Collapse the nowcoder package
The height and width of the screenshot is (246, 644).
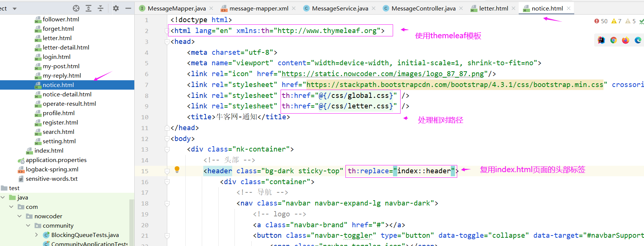pos(20,216)
